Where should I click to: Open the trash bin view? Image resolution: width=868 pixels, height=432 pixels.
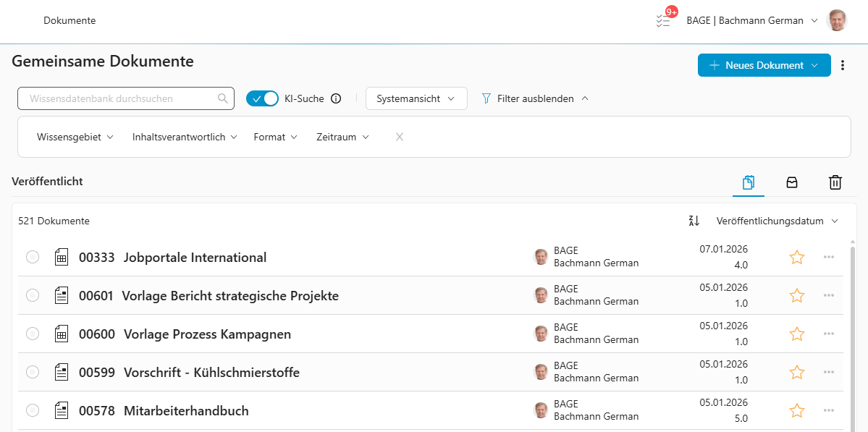point(835,182)
